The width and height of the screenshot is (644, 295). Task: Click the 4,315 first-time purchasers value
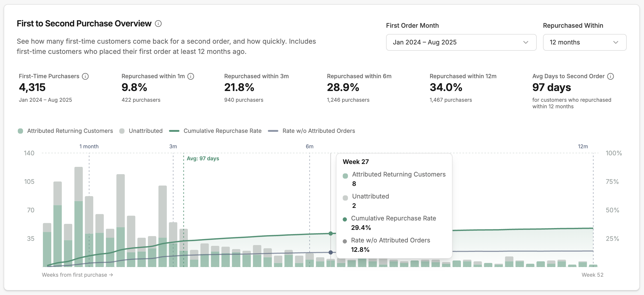pyautogui.click(x=32, y=87)
